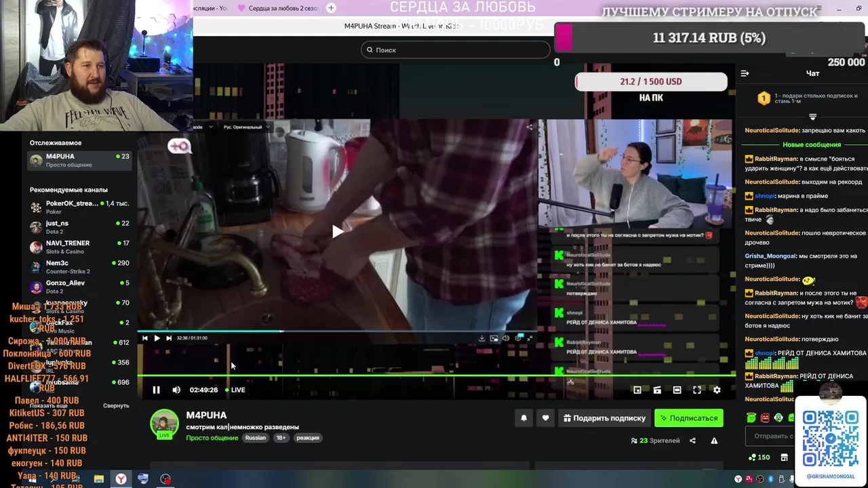Click the Новые сообщения divider in chat
The height and width of the screenshot is (488, 868).
point(812,144)
